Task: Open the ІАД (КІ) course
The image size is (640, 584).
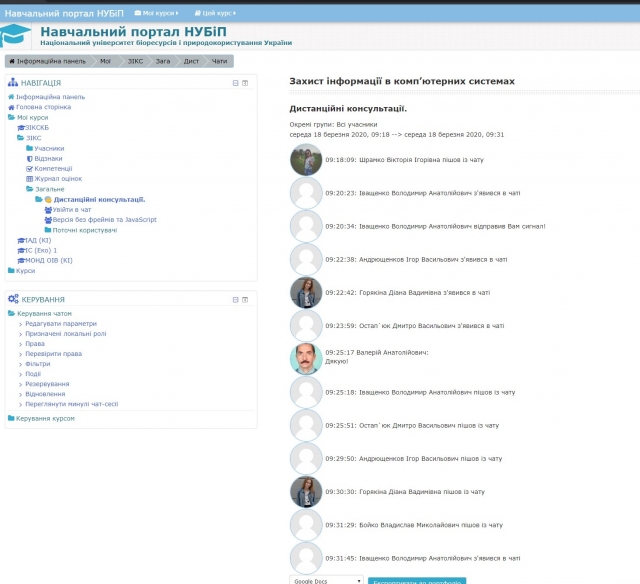Action: tap(38, 240)
